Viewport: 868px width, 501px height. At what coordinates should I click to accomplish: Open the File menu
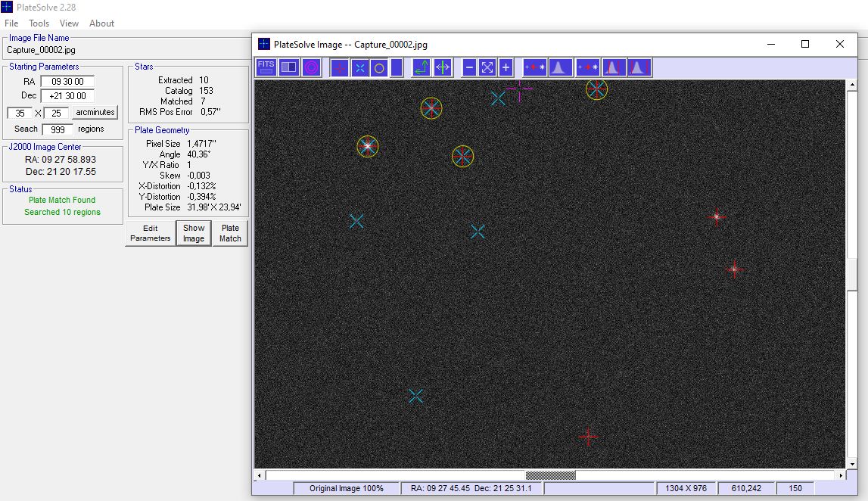(x=11, y=23)
